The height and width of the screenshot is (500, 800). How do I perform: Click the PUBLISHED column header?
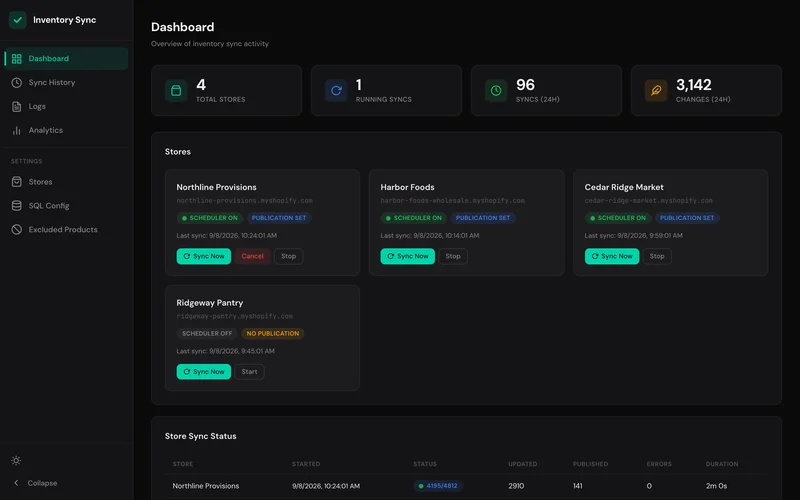click(x=590, y=464)
